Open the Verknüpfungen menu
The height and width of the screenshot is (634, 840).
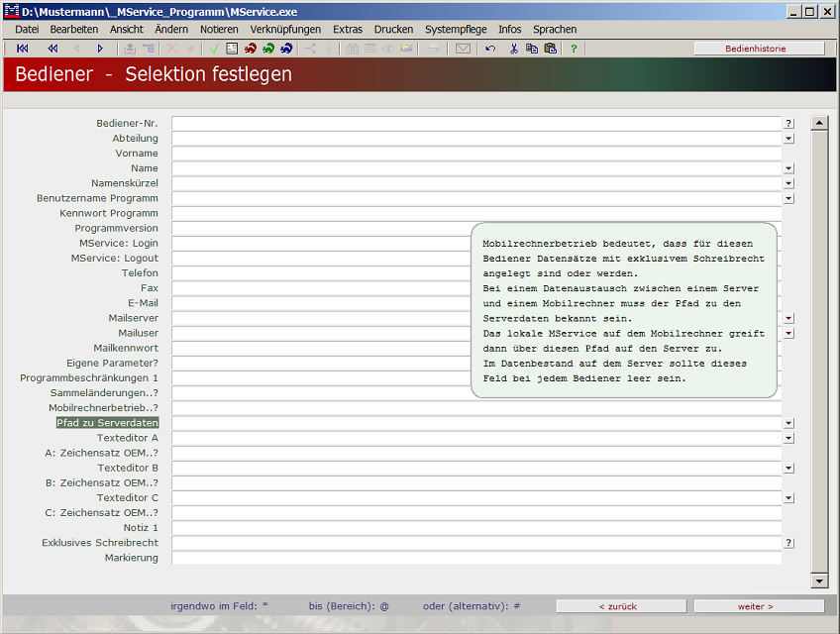[285, 30]
